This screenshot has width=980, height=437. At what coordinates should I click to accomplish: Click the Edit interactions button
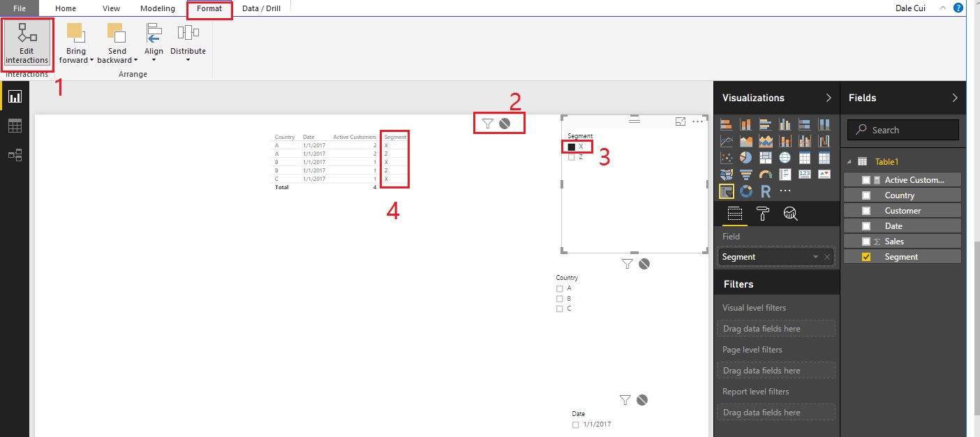(27, 44)
